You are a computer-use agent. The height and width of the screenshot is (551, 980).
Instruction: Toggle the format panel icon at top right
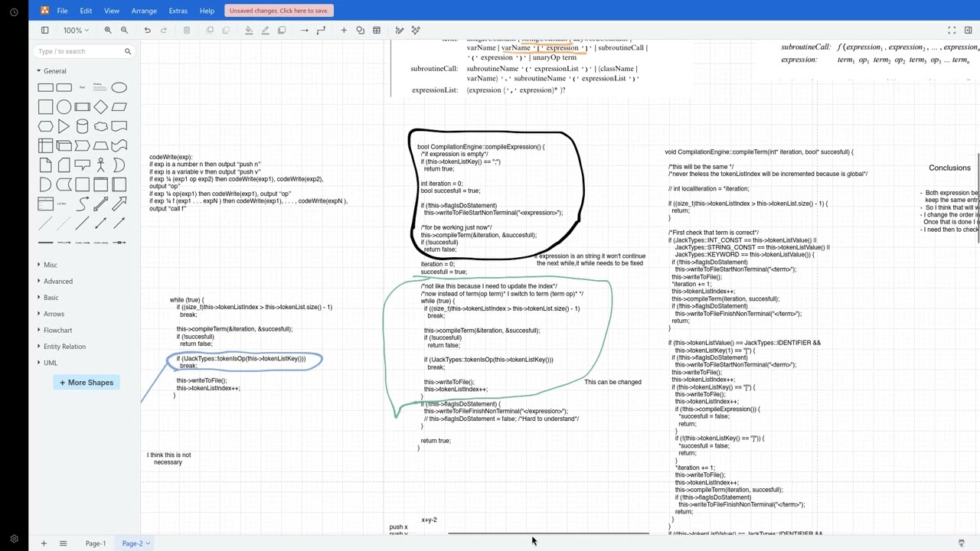point(968,30)
